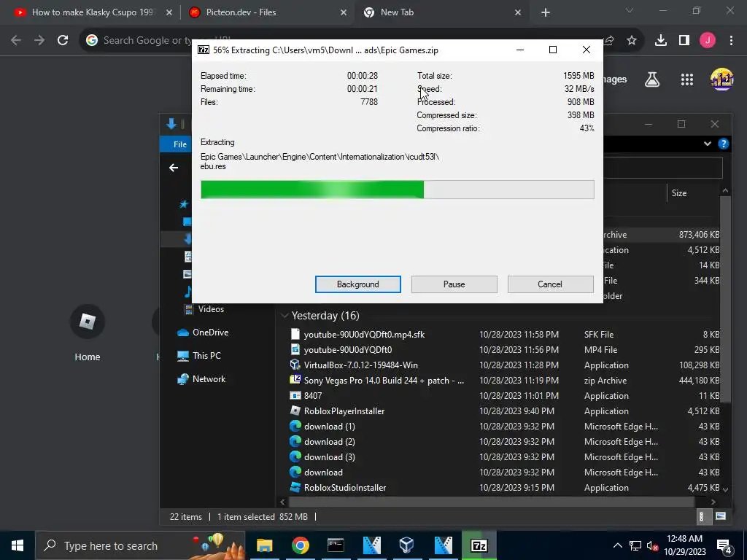This screenshot has height=560, width=747.
Task: Select the download (2) Edge file
Action: click(329, 441)
